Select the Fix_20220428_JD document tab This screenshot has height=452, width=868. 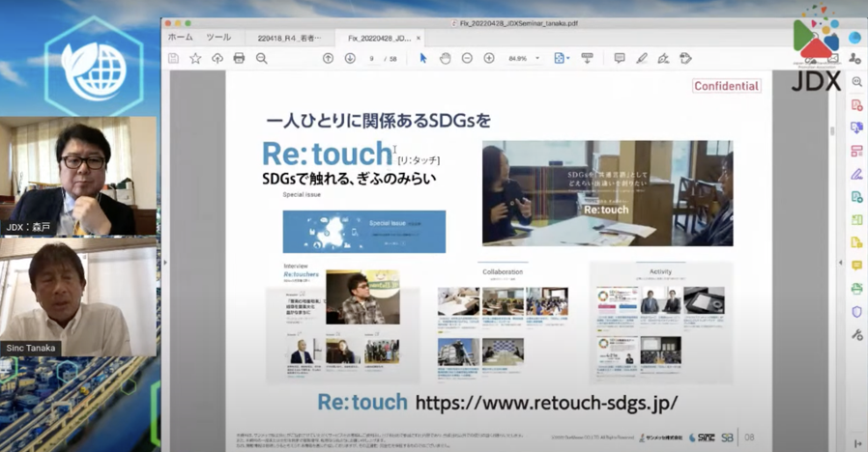coord(379,39)
